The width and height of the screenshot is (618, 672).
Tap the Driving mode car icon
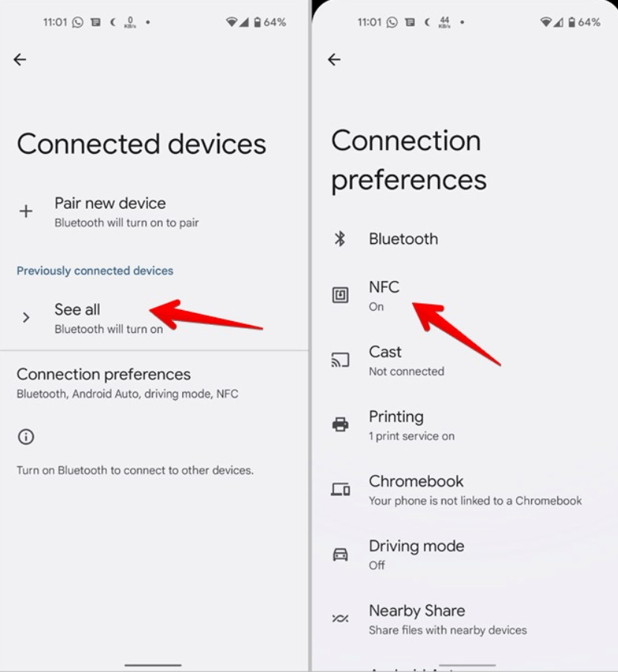[341, 554]
